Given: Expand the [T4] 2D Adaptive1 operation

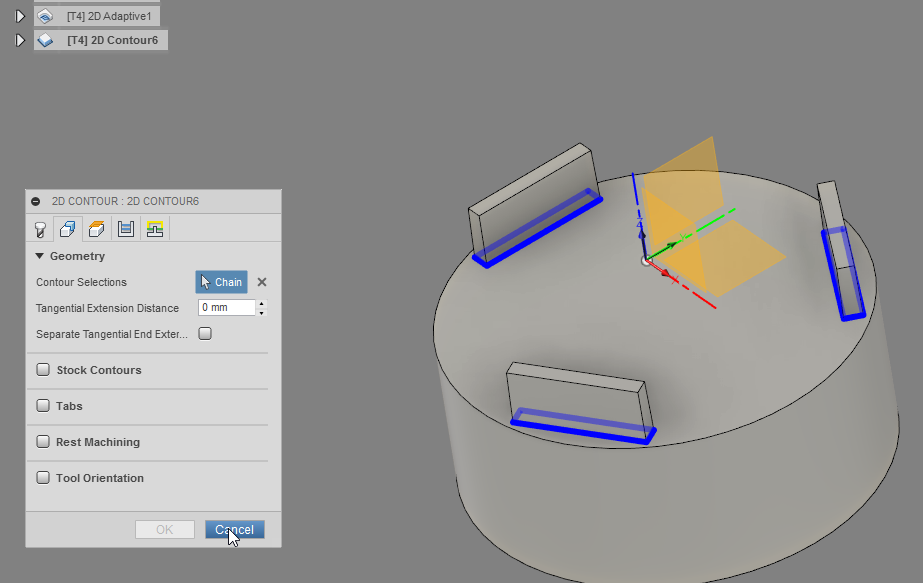Looking at the screenshot, I should [x=20, y=16].
